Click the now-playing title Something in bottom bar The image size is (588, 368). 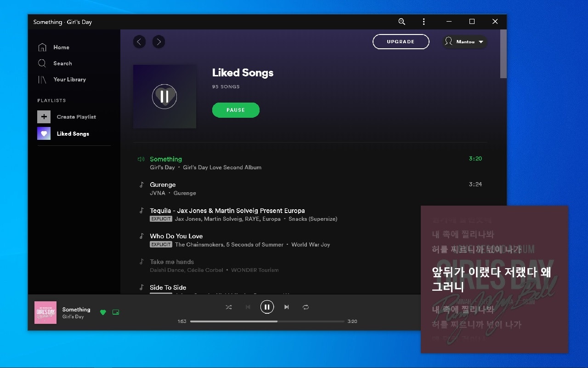(76, 310)
